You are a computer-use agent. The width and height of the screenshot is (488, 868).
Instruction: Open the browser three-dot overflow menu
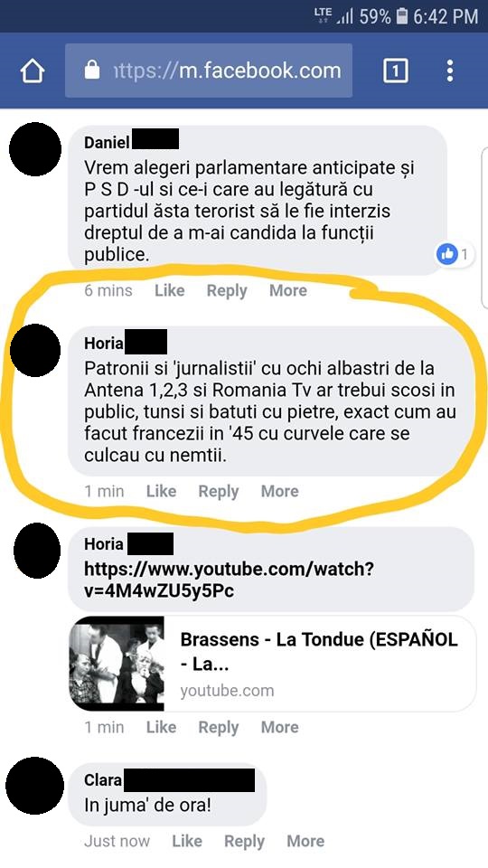(450, 71)
